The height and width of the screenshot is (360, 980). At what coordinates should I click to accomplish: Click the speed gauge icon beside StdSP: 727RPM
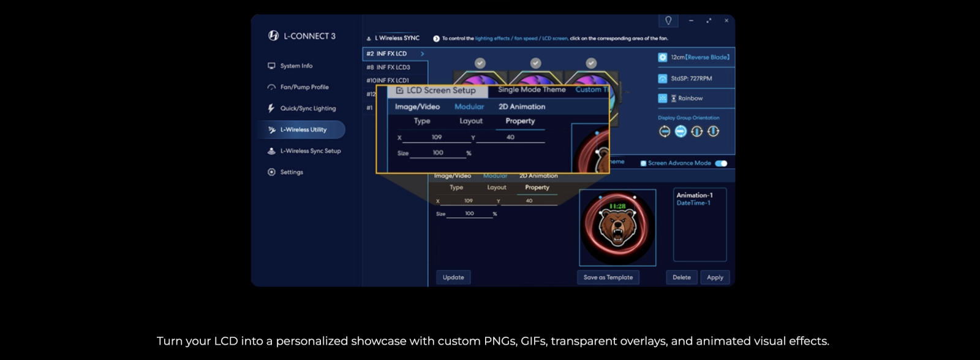(662, 79)
